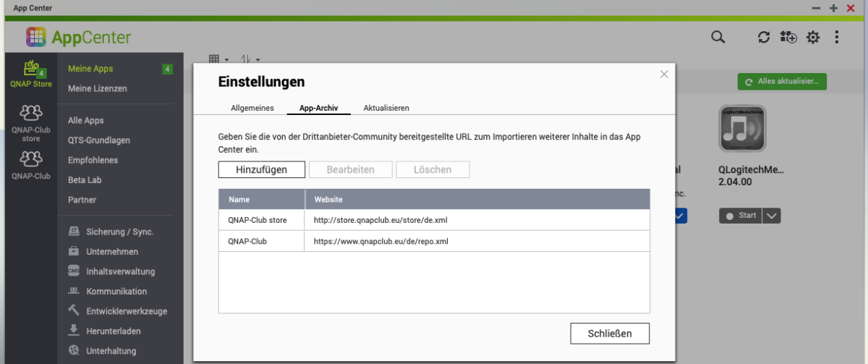Expand the sort order dropdown
The image size is (868, 364).
tap(250, 59)
